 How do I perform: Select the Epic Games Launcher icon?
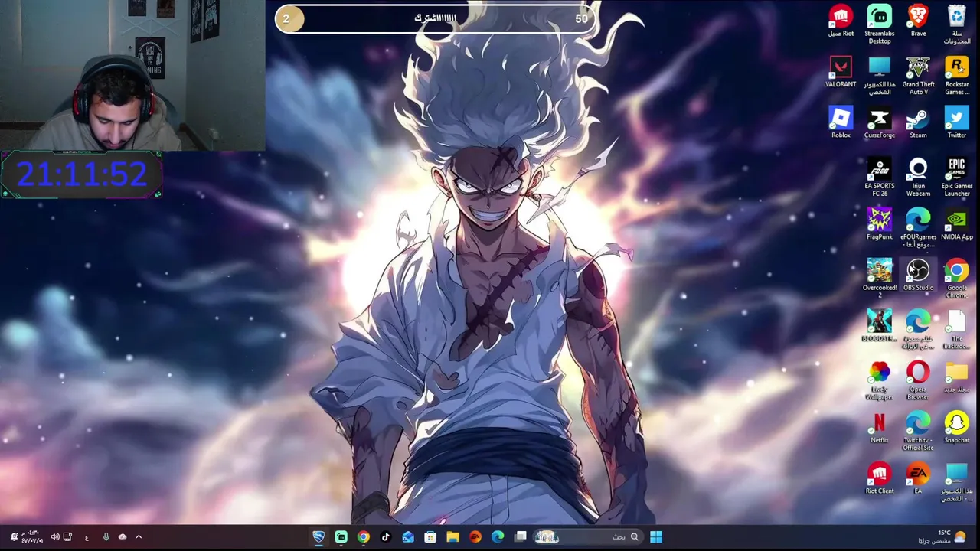coord(957,177)
